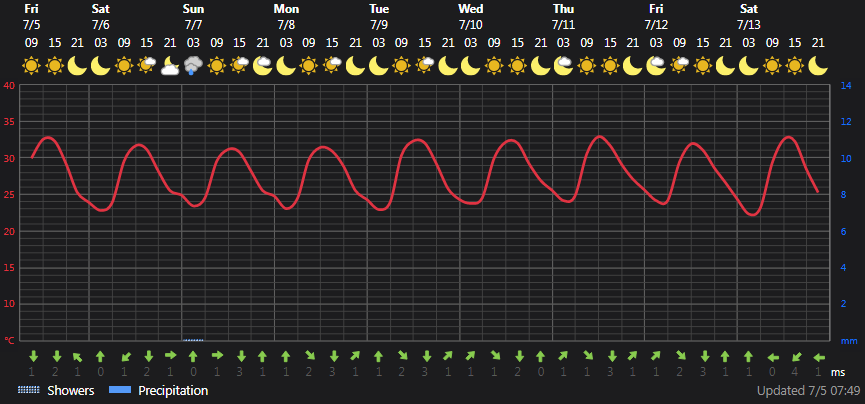The width and height of the screenshot is (865, 404).
Task: Click the blue "mm" unit label
Action: [850, 341]
